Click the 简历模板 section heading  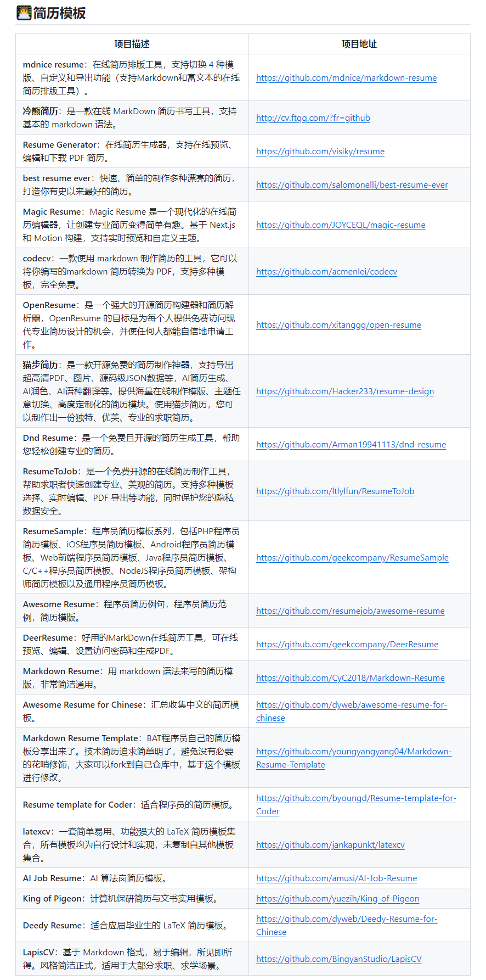pyautogui.click(x=59, y=13)
